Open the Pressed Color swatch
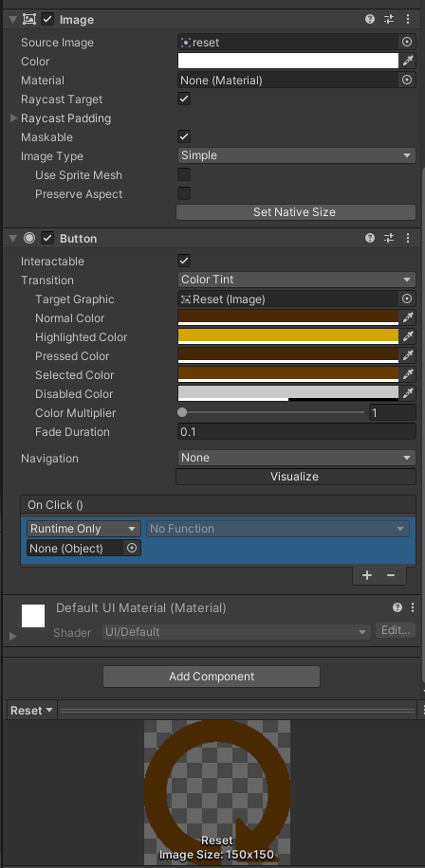425x868 pixels. pyautogui.click(x=288, y=355)
